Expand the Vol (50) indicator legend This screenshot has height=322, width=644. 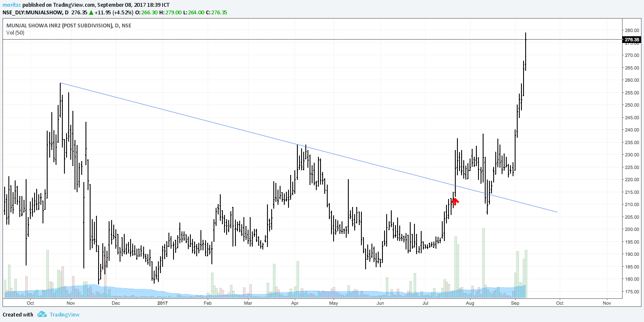click(16, 32)
